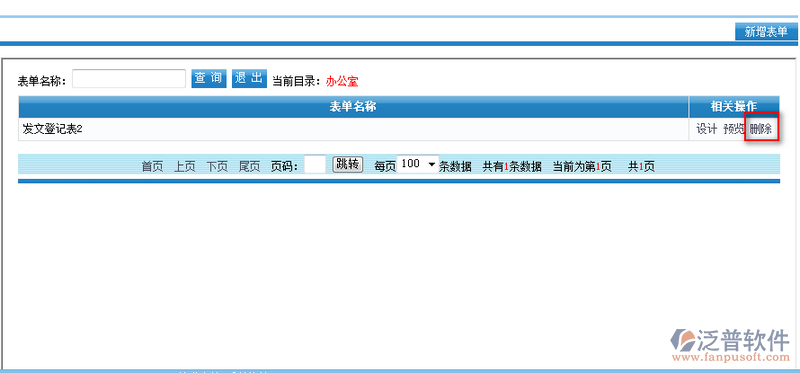Viewport: 800px width, 373px height.
Task: Open 预览 for 发文登记表2
Action: [x=734, y=130]
